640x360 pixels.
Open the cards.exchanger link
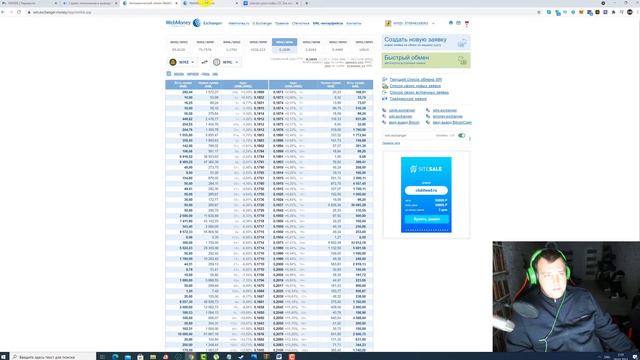[402, 110]
